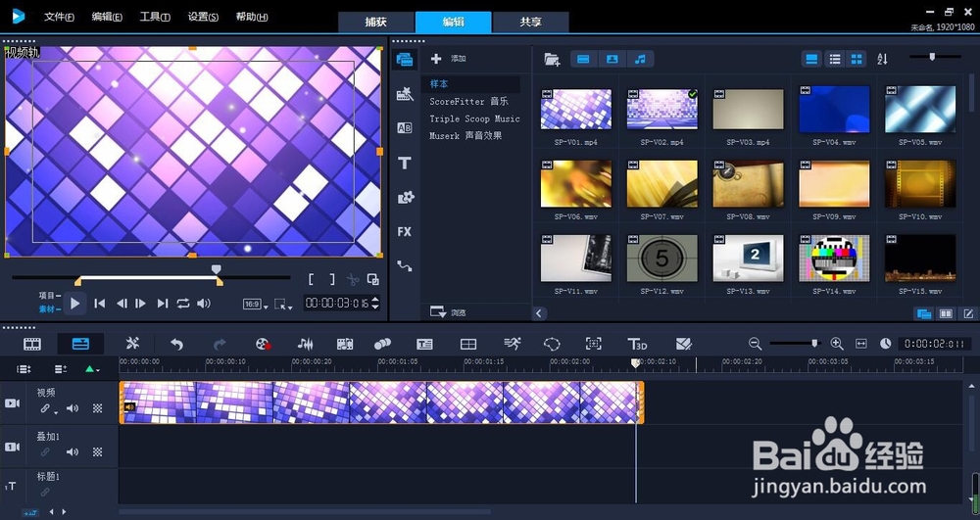Toggle showing audio files in library
This screenshot has height=520, width=980.
[x=640, y=60]
